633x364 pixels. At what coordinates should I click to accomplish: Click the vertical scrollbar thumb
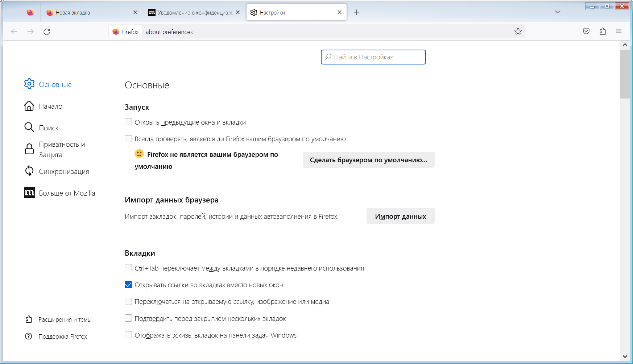click(625, 74)
